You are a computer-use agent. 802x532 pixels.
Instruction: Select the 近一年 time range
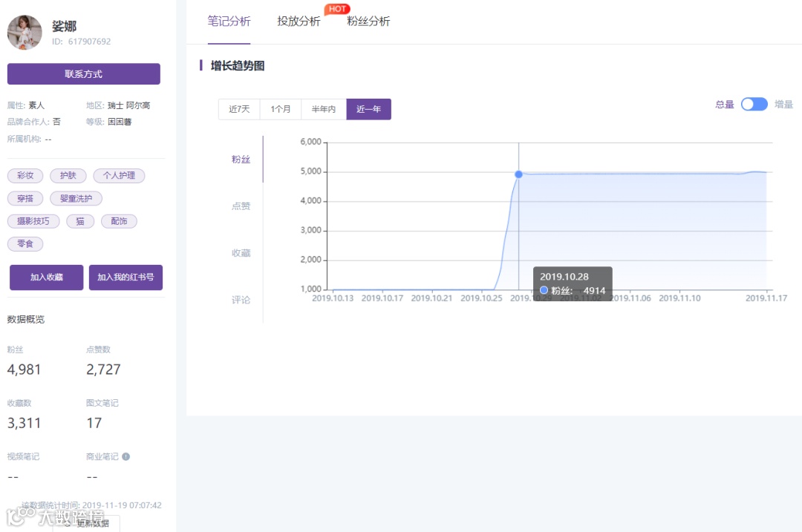point(369,109)
